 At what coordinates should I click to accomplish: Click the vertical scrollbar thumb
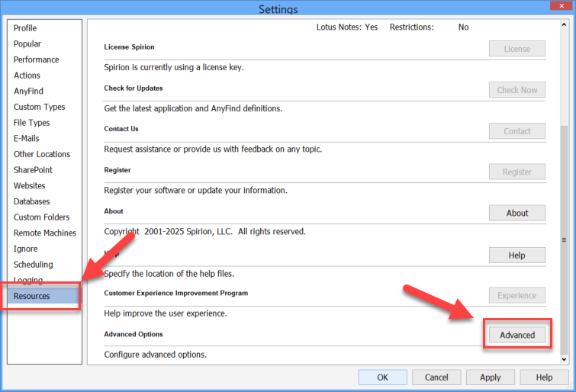[564, 239]
